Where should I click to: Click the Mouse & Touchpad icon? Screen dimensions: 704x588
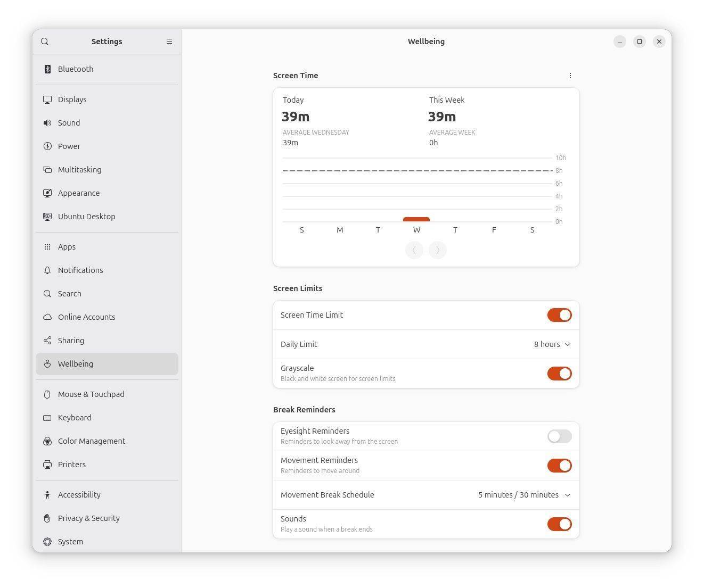(47, 394)
